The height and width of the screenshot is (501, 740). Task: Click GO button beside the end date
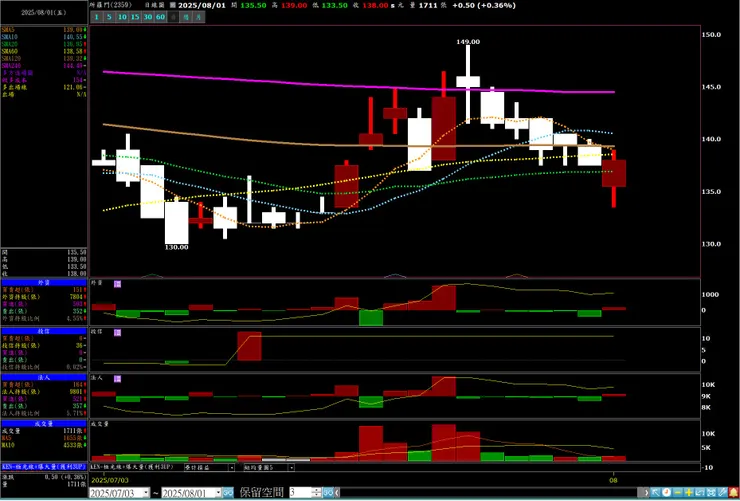[x=227, y=493]
